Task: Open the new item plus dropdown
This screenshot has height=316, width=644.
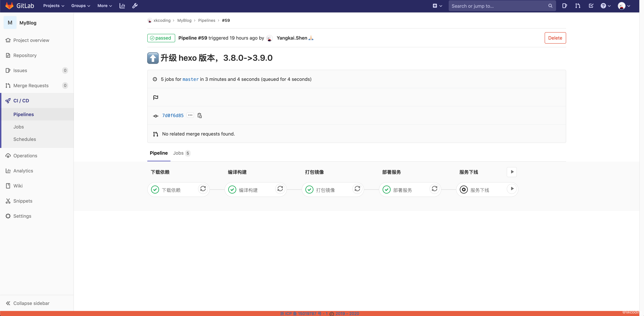Action: tap(437, 6)
